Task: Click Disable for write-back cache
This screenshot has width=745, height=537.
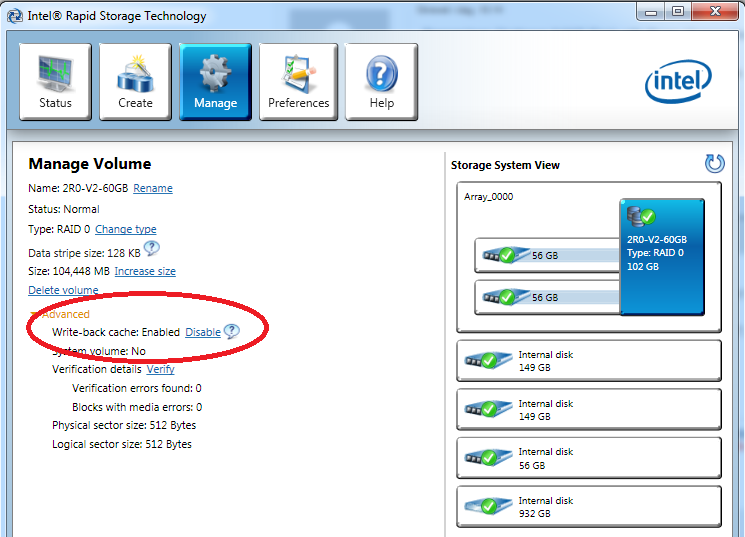Action: coord(203,332)
